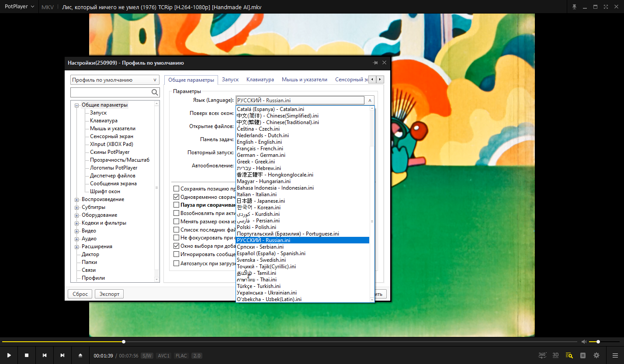Image resolution: width=624 pixels, height=364 pixels.
Task: Click the Eject/Open file icon
Action: (x=80, y=355)
